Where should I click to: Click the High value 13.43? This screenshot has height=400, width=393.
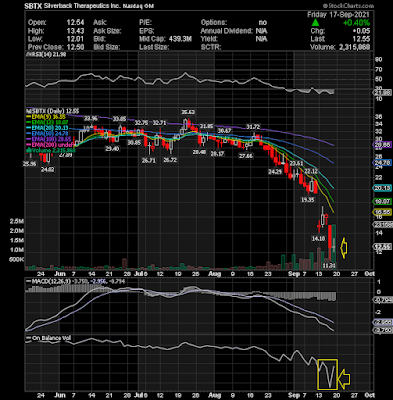point(75,31)
